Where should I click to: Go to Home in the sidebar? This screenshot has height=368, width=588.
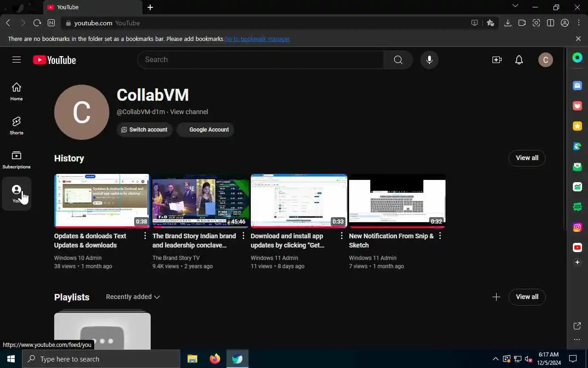point(17,92)
